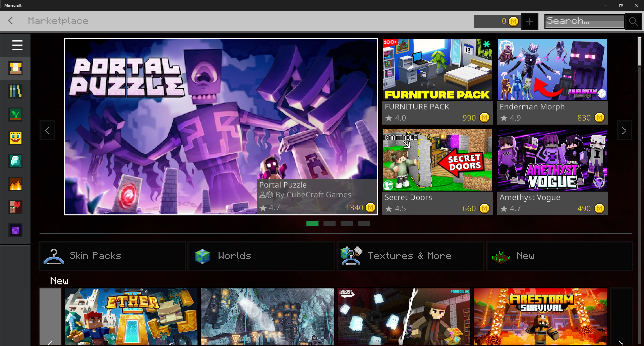Go back using the Marketplace back arrow
Screen dimensions: 644x346
point(11,21)
